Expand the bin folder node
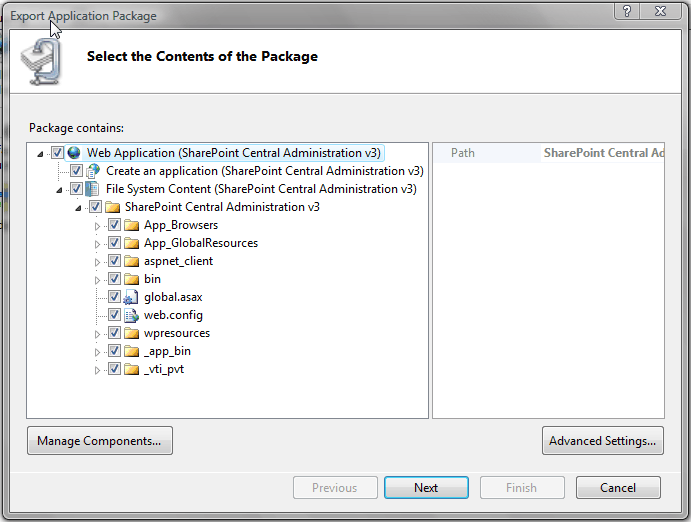The image size is (691, 522). click(97, 280)
